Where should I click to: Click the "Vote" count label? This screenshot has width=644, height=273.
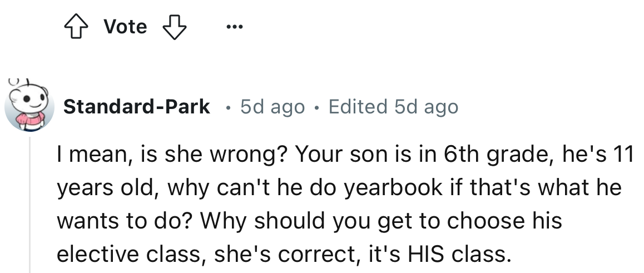(x=126, y=27)
